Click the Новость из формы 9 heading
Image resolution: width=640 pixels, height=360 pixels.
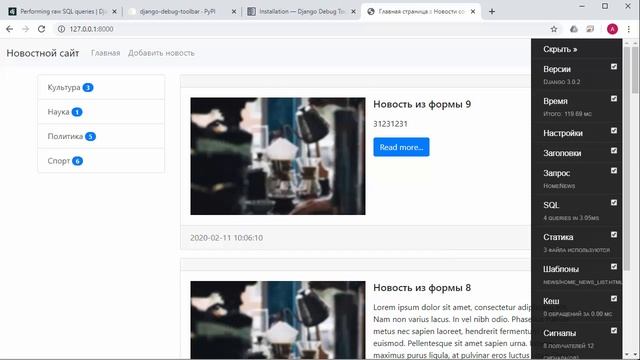click(422, 104)
